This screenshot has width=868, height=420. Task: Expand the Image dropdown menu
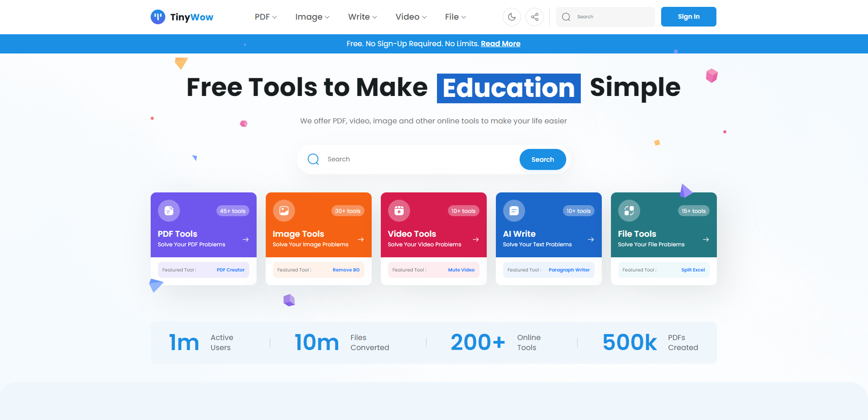[312, 17]
